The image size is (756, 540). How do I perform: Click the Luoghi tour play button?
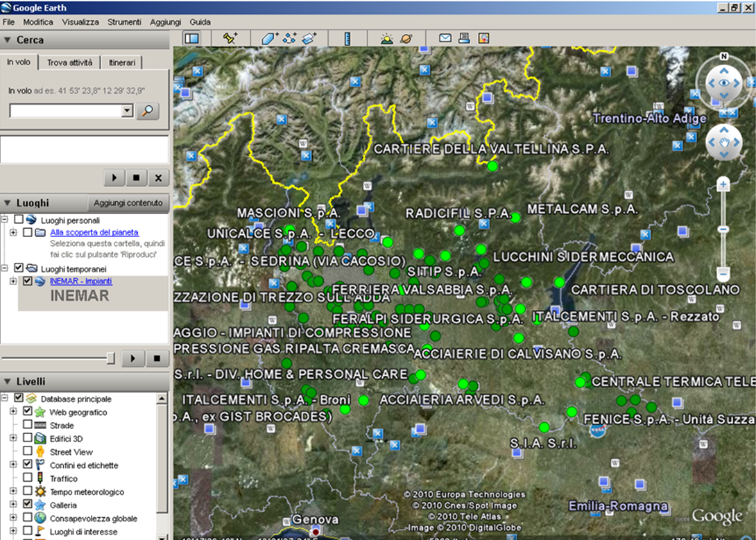[x=133, y=358]
